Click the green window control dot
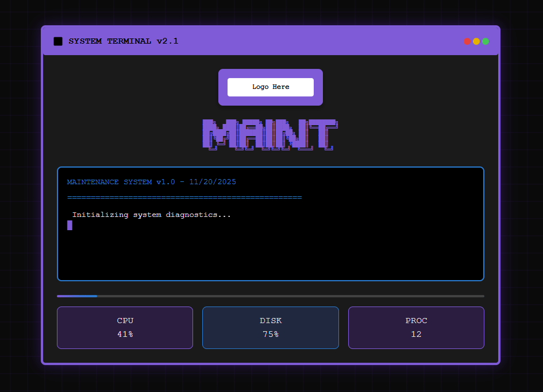 coord(486,41)
